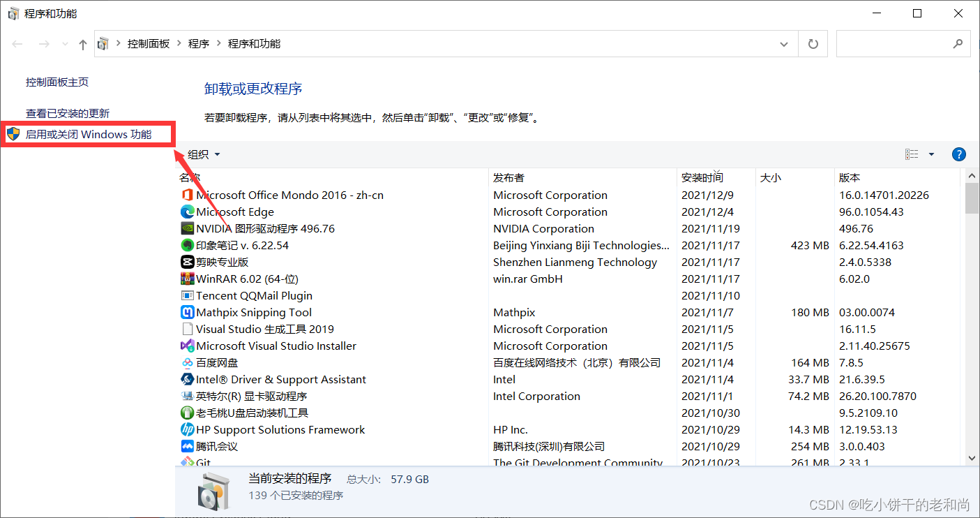
Task: Click the 印象笔记 elephant icon
Action: (x=187, y=245)
